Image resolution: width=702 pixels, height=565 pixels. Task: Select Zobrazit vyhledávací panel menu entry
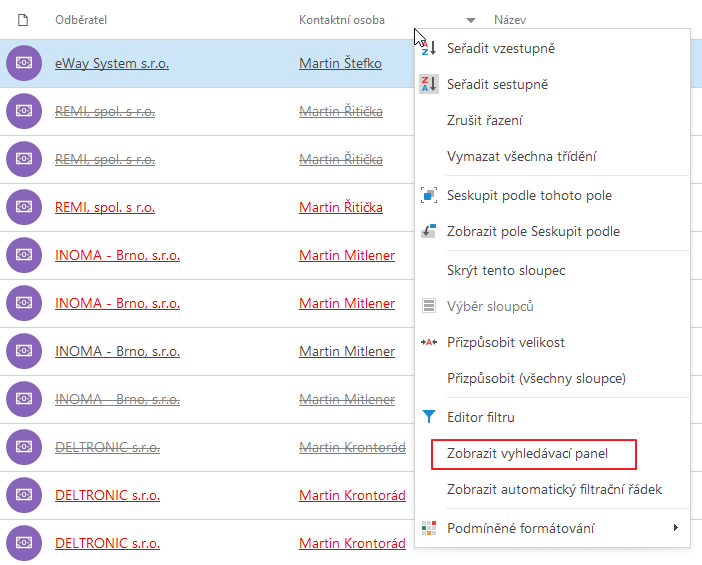pos(527,454)
